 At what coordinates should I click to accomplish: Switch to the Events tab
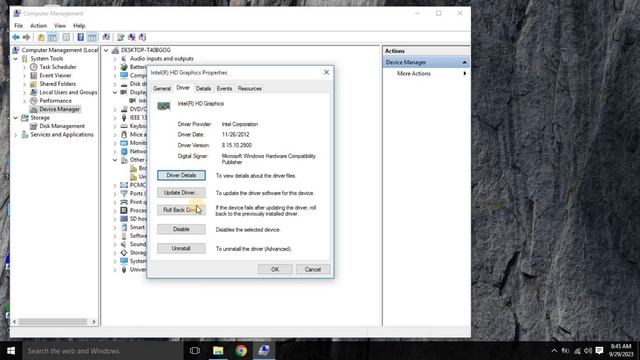(224, 89)
